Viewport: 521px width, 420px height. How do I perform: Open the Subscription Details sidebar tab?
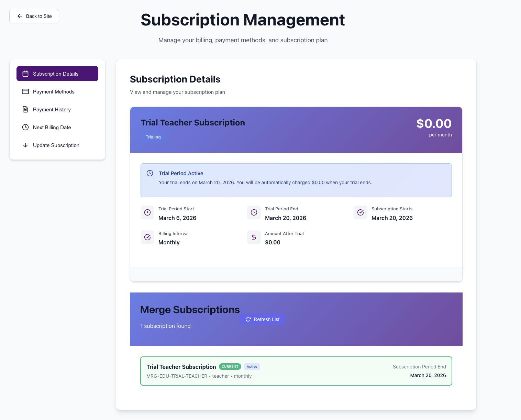click(57, 74)
